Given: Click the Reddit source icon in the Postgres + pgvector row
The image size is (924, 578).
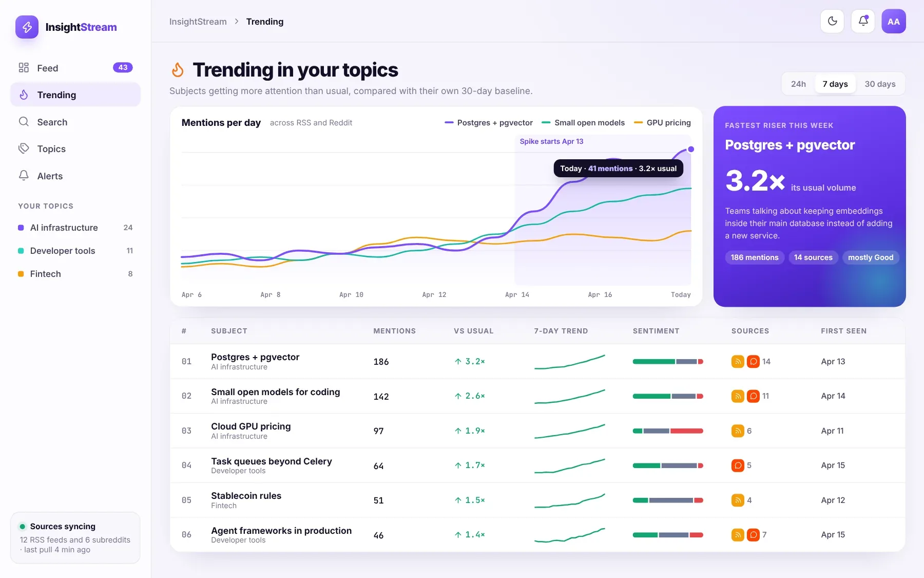Looking at the screenshot, I should tap(753, 362).
